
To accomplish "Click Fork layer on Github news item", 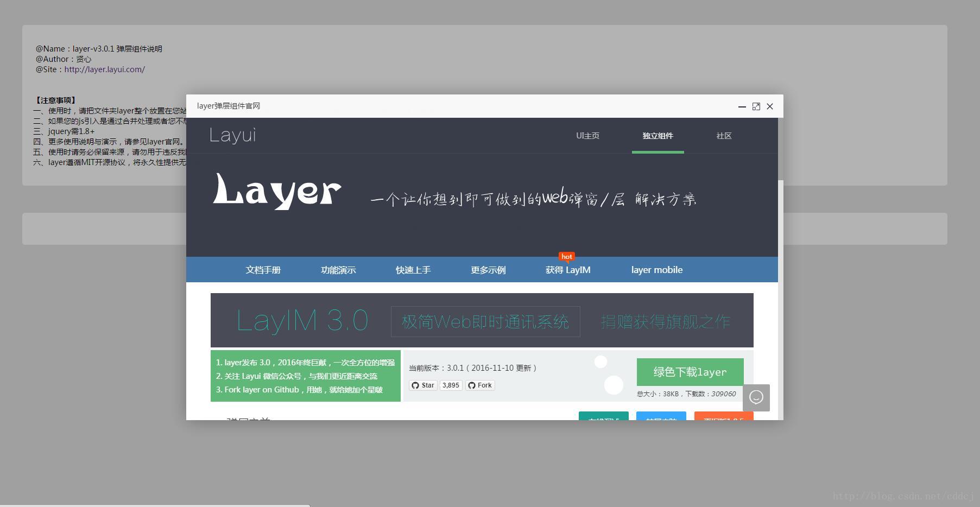I will point(299,390).
